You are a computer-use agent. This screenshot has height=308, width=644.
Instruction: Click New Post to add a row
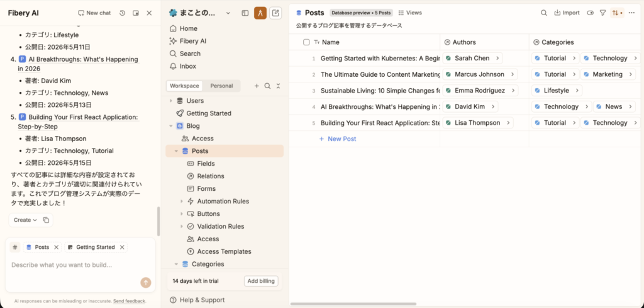coord(338,139)
